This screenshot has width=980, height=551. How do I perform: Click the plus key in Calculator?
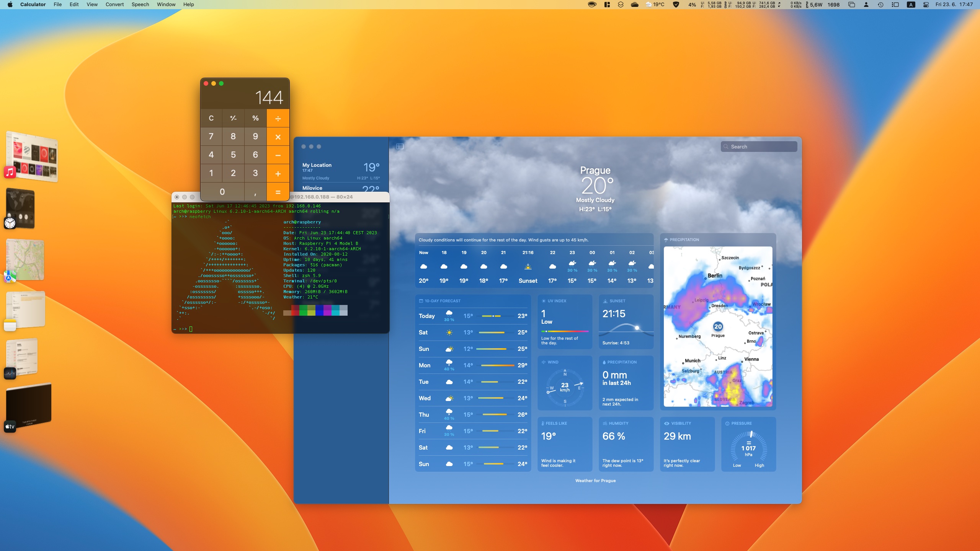click(x=278, y=173)
